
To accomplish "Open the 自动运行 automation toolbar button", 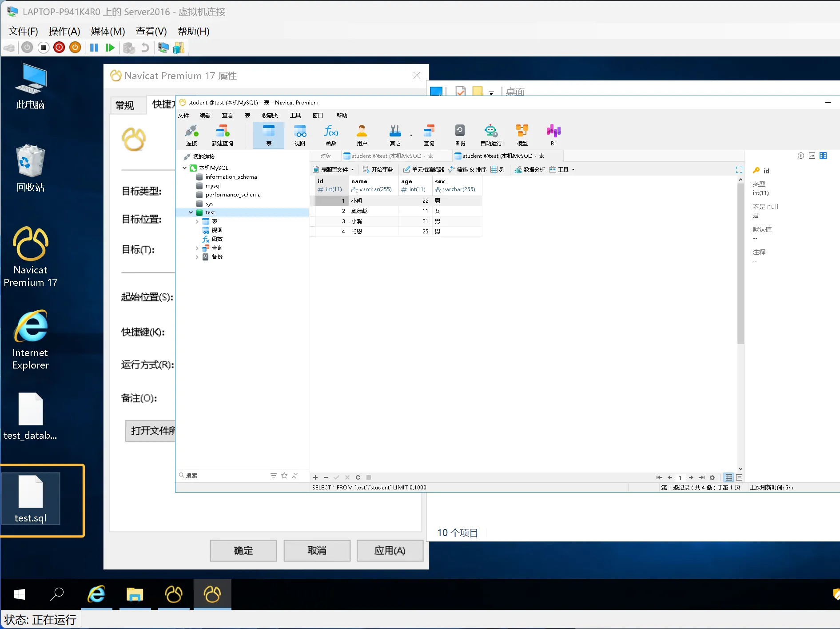I will (x=491, y=135).
